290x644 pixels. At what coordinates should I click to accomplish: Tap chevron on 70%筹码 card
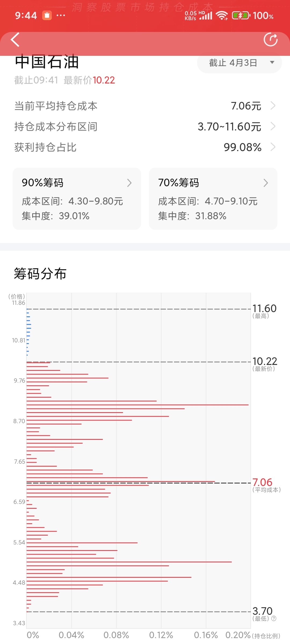(266, 183)
